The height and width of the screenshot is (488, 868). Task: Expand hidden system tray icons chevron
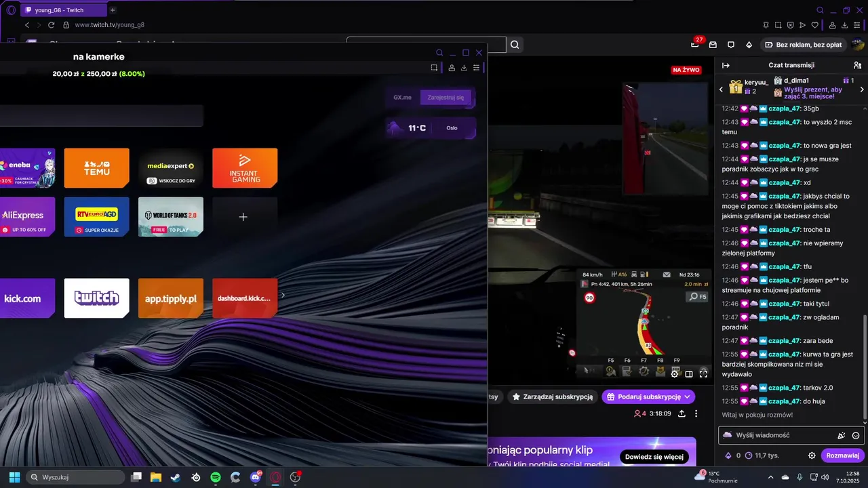tap(770, 477)
